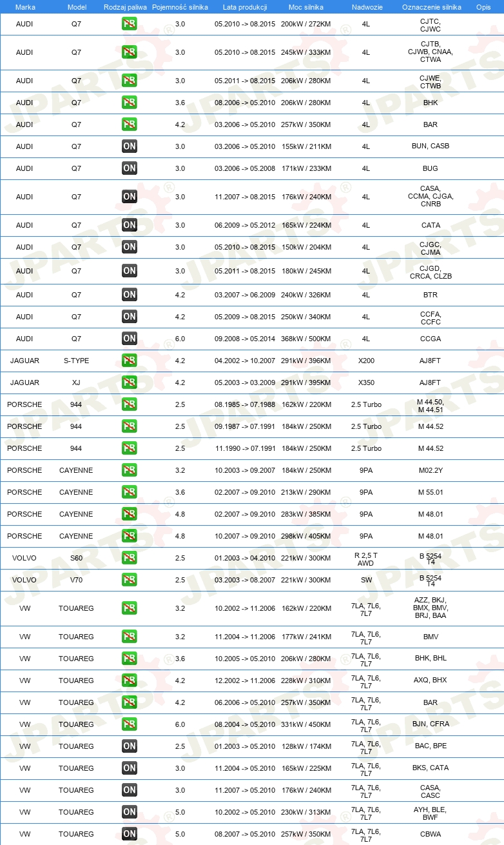This screenshot has width=504, height=845.
Task: Click engine codes CJGD, CRCA, CLZB
Action: pyautogui.click(x=431, y=272)
